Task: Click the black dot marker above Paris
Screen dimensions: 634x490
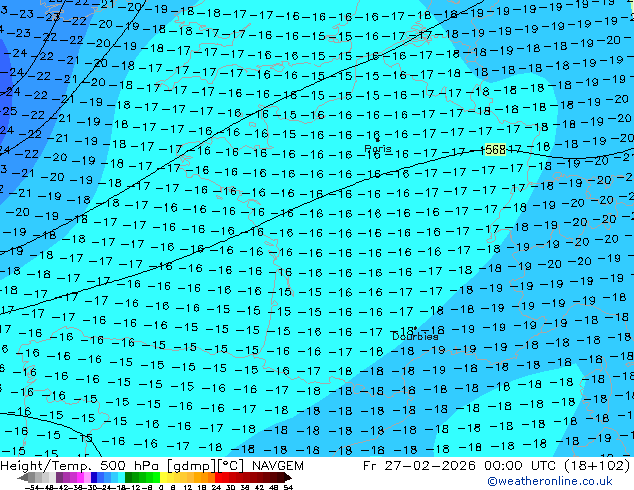Action: pyautogui.click(x=378, y=140)
